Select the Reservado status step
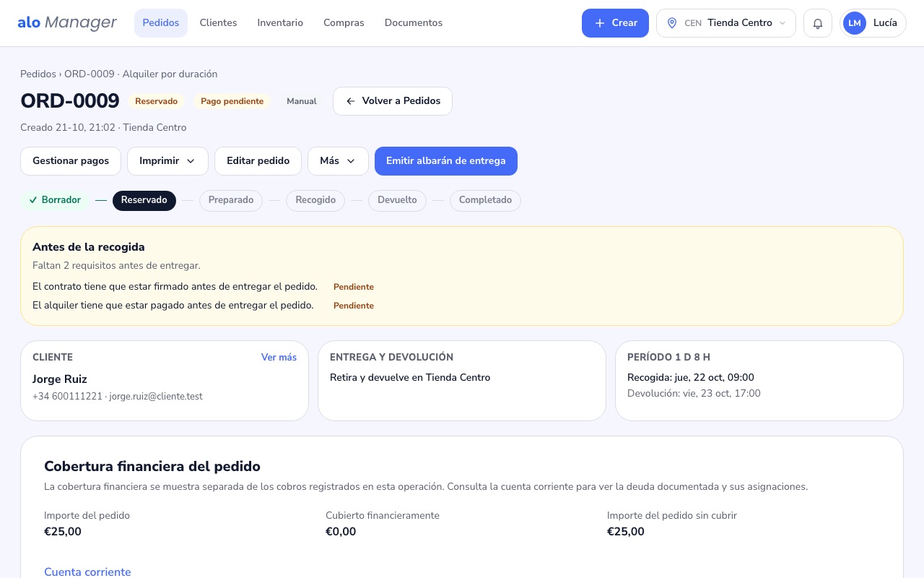This screenshot has width=924, height=578. pyautogui.click(x=144, y=200)
